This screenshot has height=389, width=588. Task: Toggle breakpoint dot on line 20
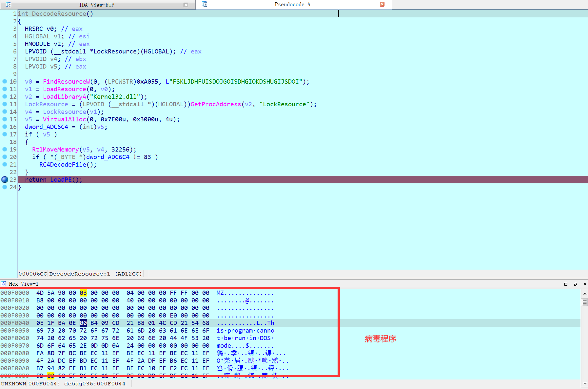pyautogui.click(x=5, y=157)
